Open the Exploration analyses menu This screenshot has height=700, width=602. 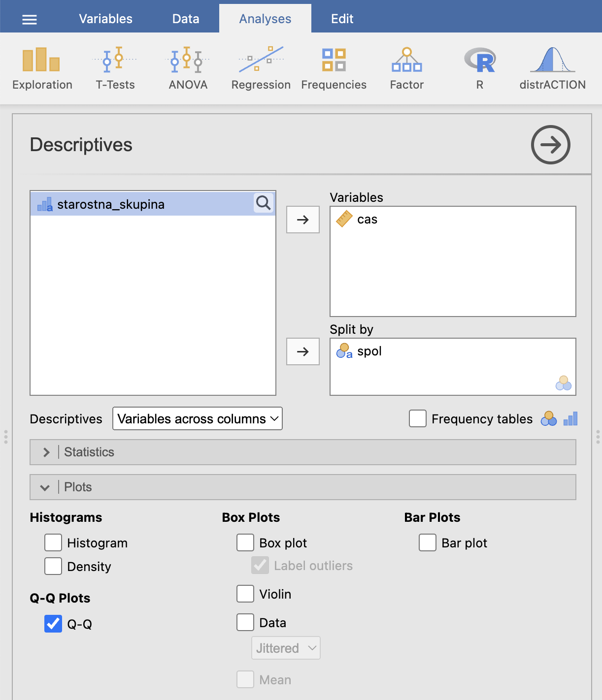pyautogui.click(x=42, y=68)
